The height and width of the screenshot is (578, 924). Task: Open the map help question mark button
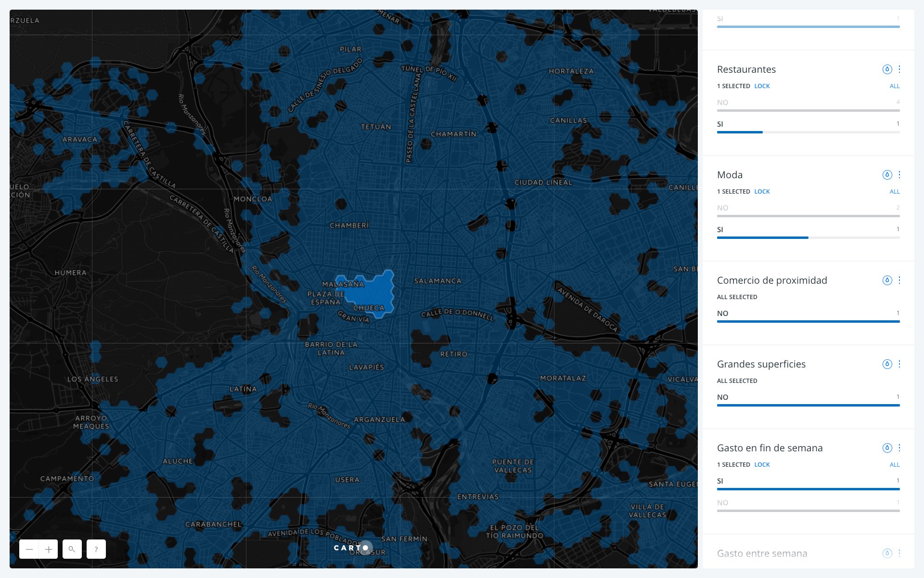(x=96, y=549)
